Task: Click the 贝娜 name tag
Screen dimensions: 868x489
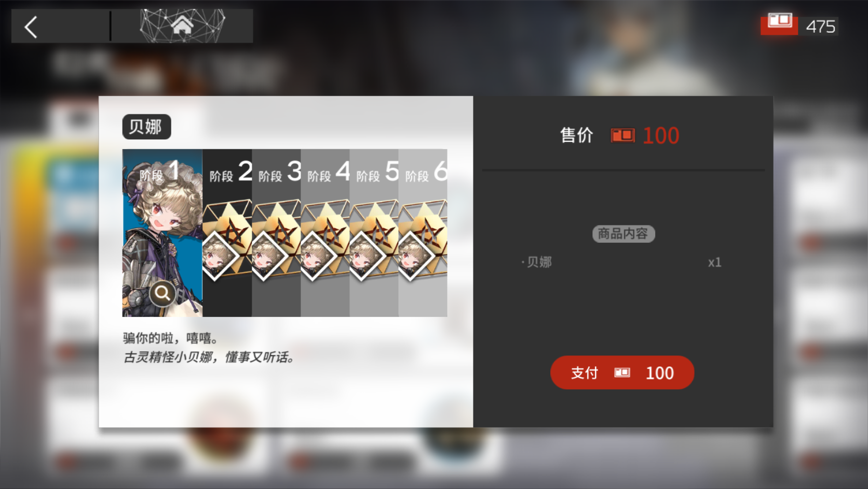Action: [146, 127]
